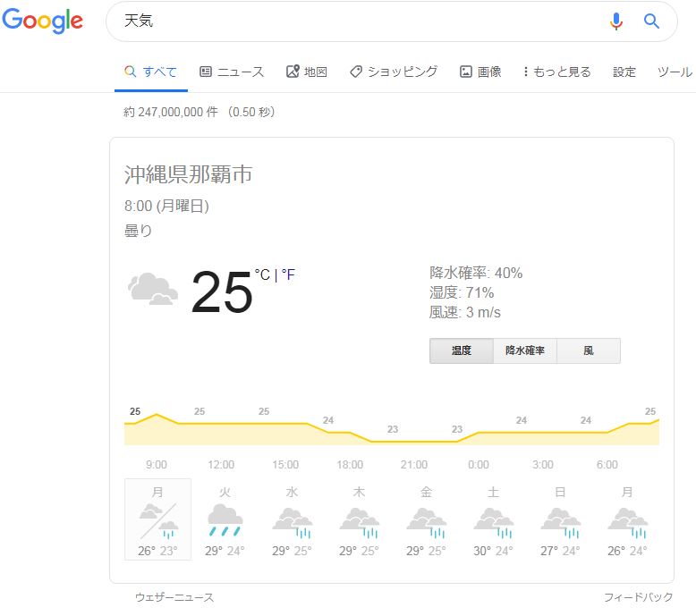Click the blue search magnifier button
Viewport: 696px width, 616px height.
[x=651, y=21]
